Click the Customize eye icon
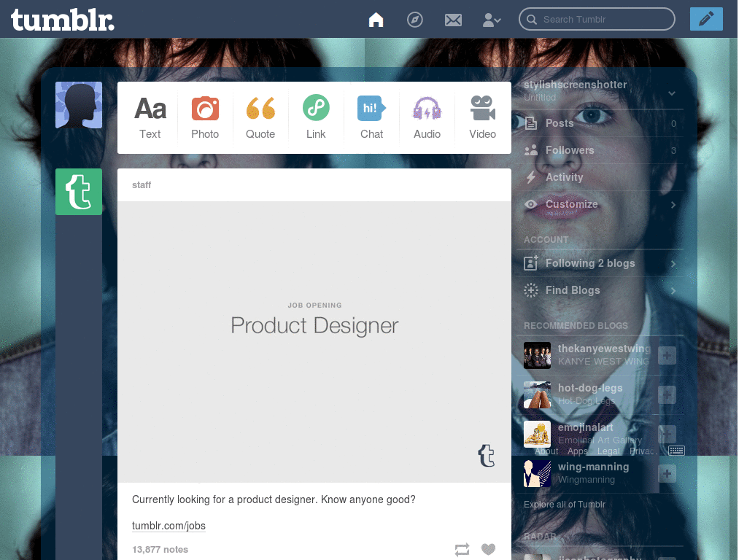The height and width of the screenshot is (560, 747). 531,204
